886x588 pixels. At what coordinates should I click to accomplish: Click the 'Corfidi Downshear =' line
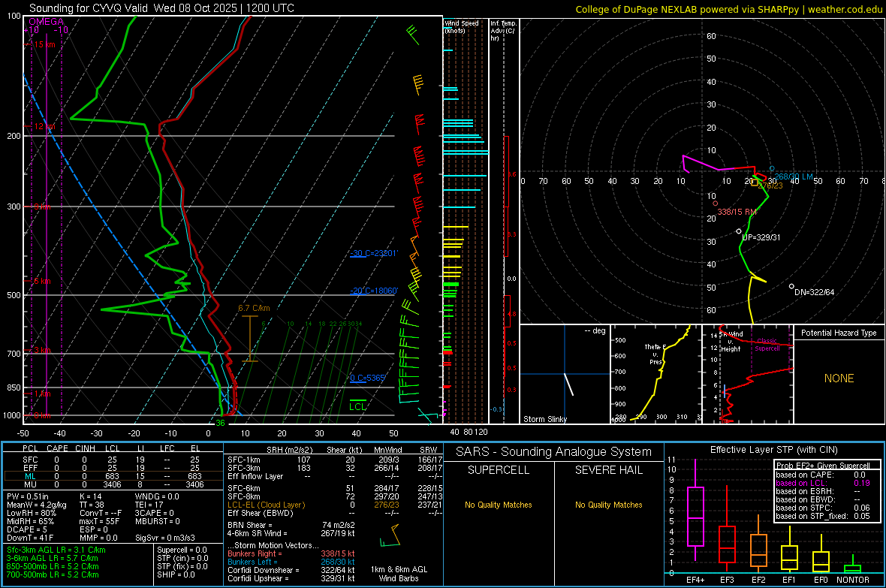(x=291, y=570)
